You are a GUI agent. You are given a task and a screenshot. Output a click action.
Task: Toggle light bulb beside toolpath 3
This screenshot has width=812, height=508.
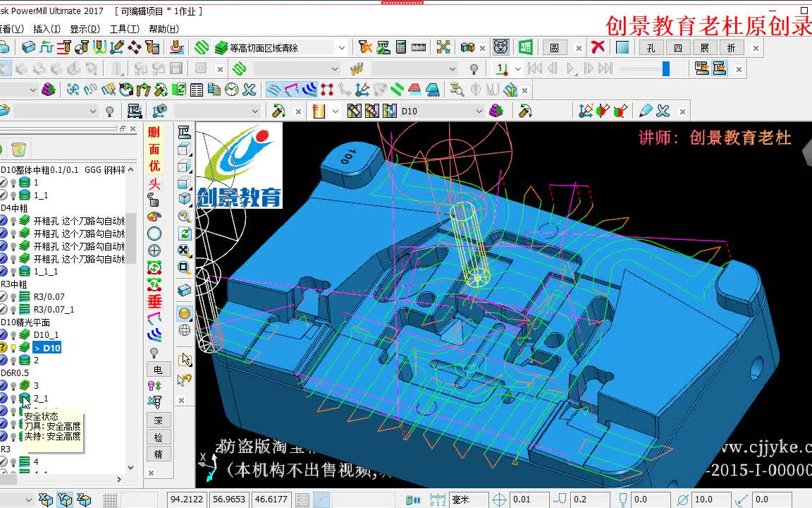point(13,386)
